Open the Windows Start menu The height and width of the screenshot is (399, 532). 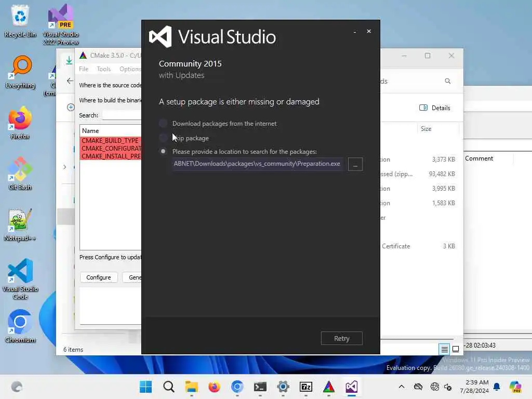coord(146,387)
